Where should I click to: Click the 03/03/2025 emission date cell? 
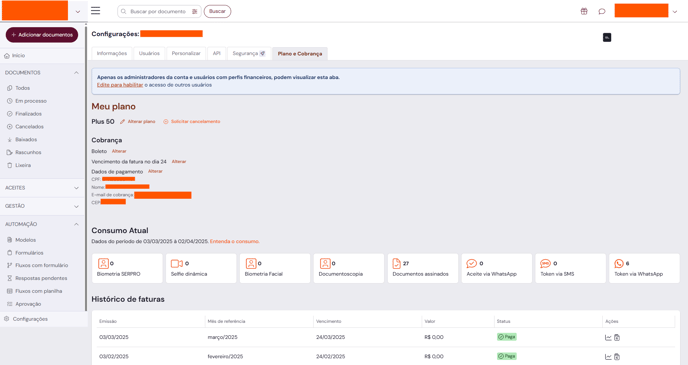click(x=114, y=337)
